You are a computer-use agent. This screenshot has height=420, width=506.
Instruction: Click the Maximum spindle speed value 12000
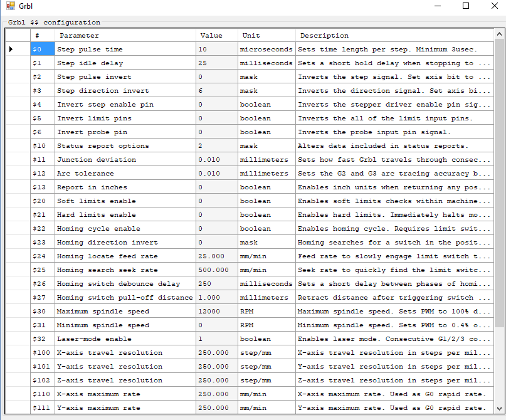click(x=217, y=312)
